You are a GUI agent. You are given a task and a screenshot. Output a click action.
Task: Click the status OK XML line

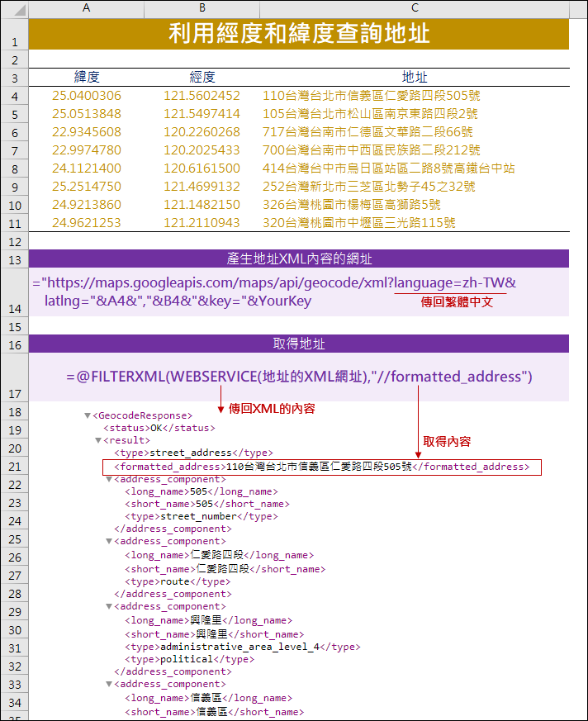pyautogui.click(x=159, y=428)
